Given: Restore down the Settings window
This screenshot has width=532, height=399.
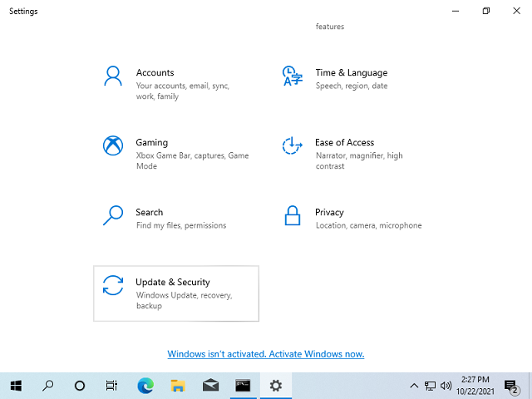Looking at the screenshot, I should [486, 11].
